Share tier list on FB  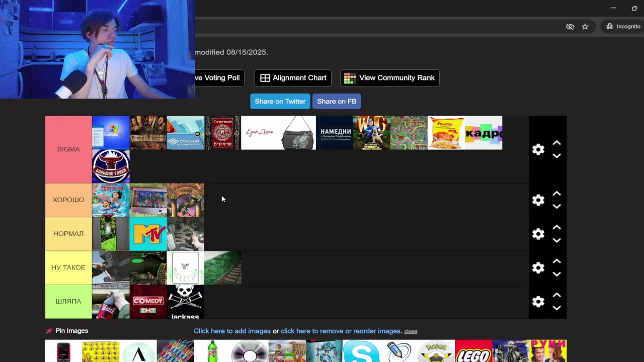click(337, 101)
